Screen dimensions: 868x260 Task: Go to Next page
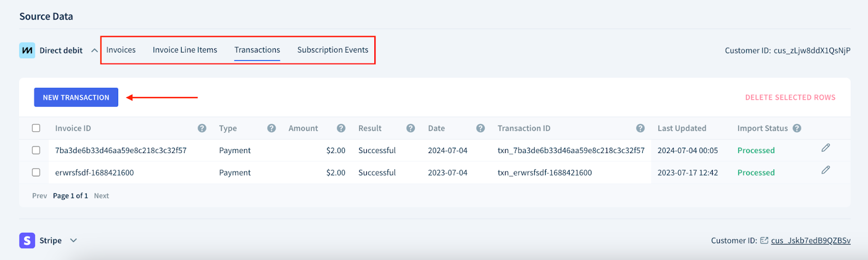point(101,196)
